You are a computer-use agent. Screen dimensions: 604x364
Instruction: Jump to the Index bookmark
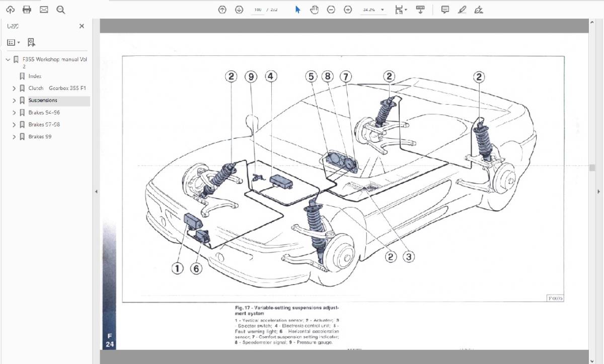pyautogui.click(x=35, y=76)
